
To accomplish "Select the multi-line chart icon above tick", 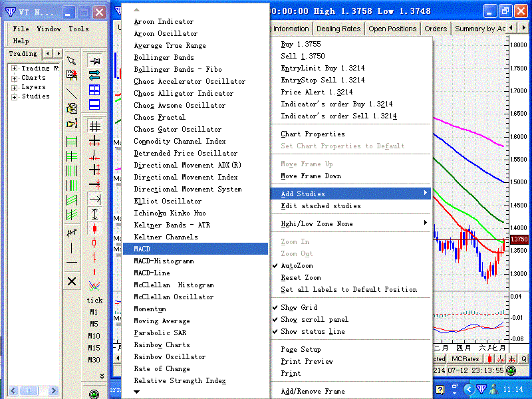I will [x=94, y=286].
